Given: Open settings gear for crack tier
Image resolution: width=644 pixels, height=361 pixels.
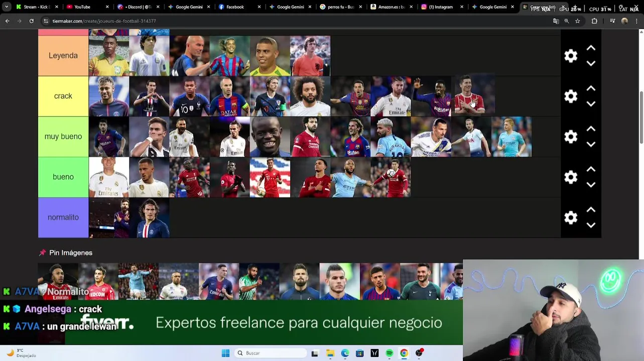Looking at the screenshot, I should click(571, 96).
